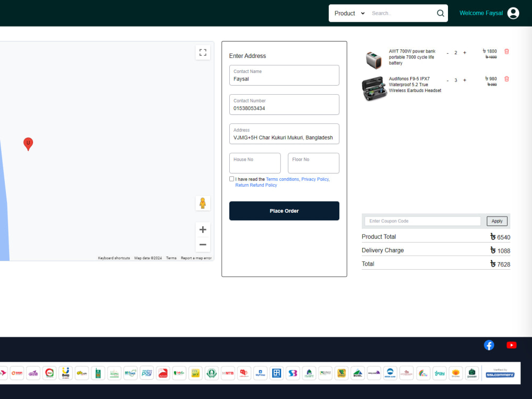Click the Delivery Charge amount 1088
This screenshot has width=532, height=399.
(500, 251)
